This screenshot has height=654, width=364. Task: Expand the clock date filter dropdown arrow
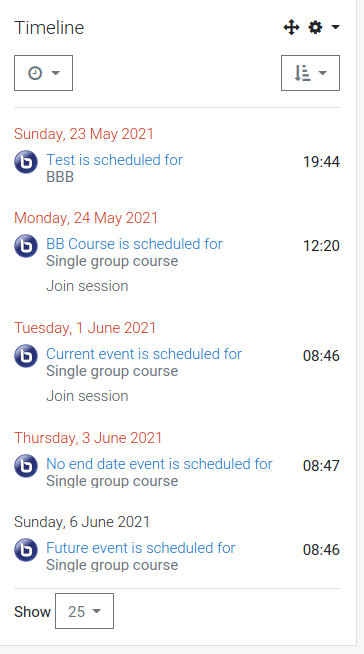(x=55, y=73)
